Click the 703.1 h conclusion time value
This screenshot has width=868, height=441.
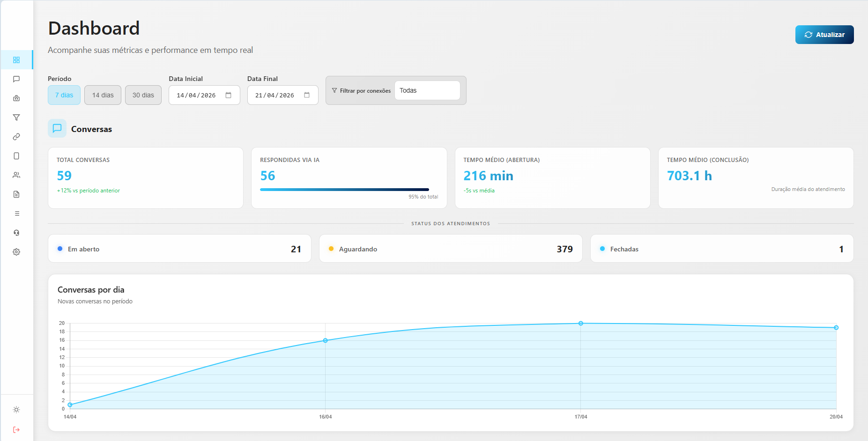pos(690,176)
